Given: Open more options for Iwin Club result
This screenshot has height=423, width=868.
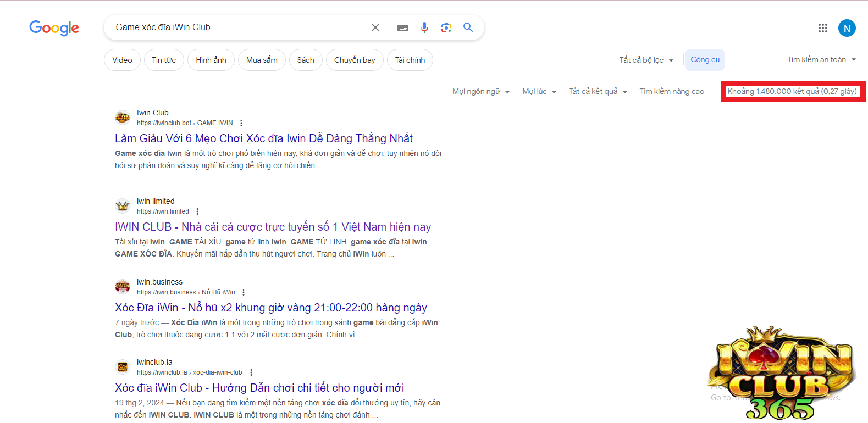Looking at the screenshot, I should pyautogui.click(x=241, y=123).
